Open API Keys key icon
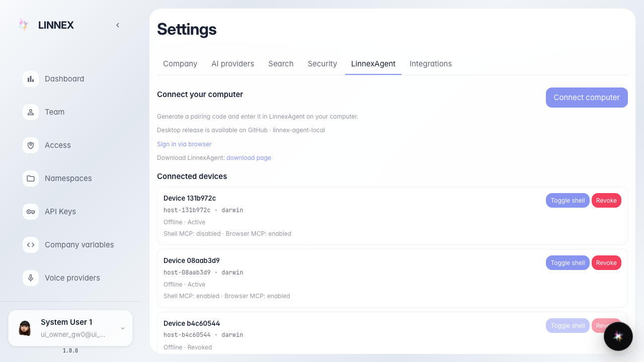644x362 pixels. click(x=31, y=212)
